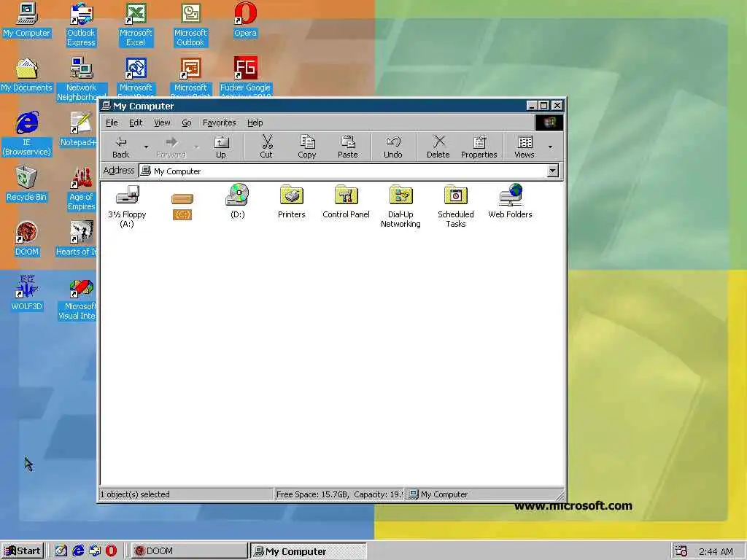Select the Microsoft Outlook desktop shortcut
This screenshot has height=560, width=747.
190,25
